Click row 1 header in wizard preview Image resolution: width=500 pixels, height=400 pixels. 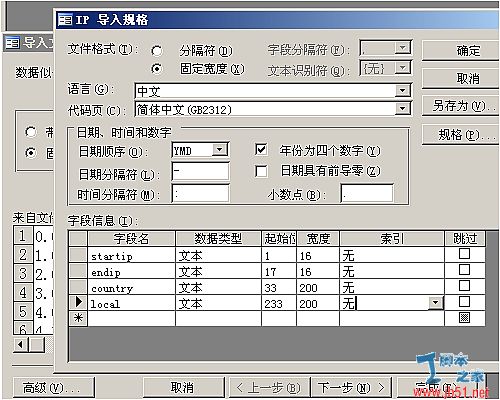coord(23,236)
